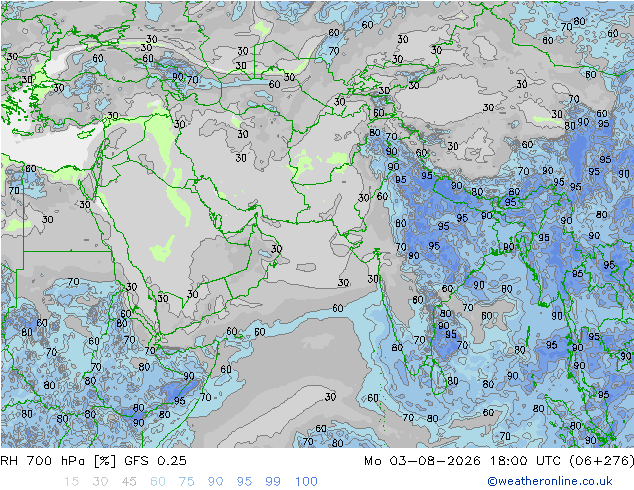
Task: Select legend value 45 in the colour scale
Action: 129,482
